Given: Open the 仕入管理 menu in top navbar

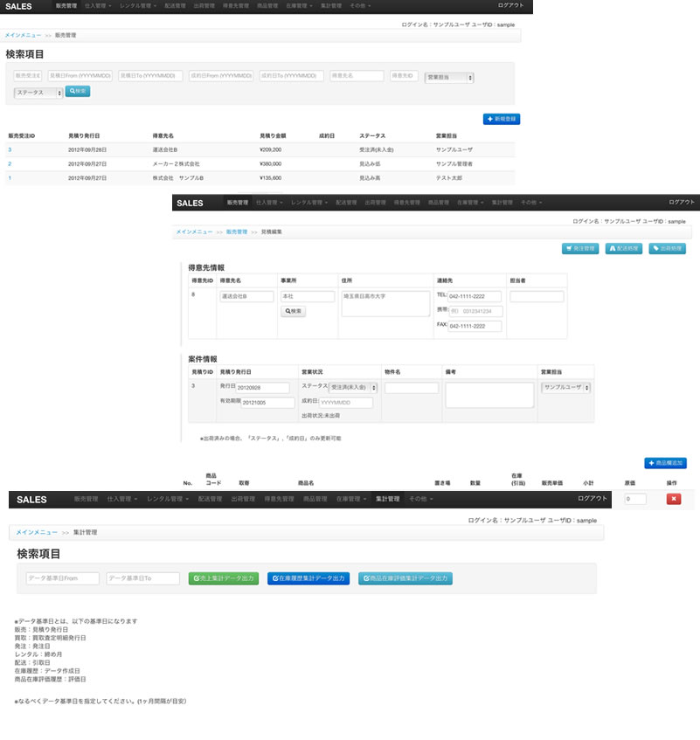Looking at the screenshot, I should click(98, 5).
